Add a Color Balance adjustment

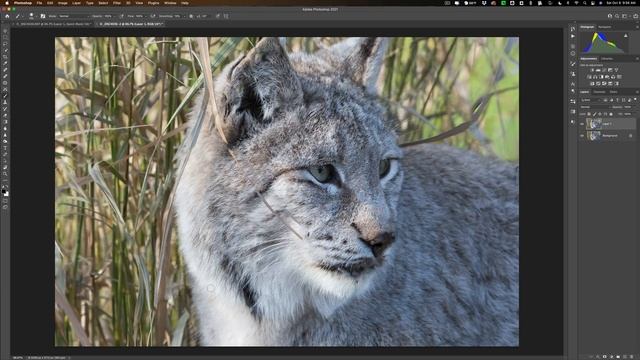[x=595, y=77]
